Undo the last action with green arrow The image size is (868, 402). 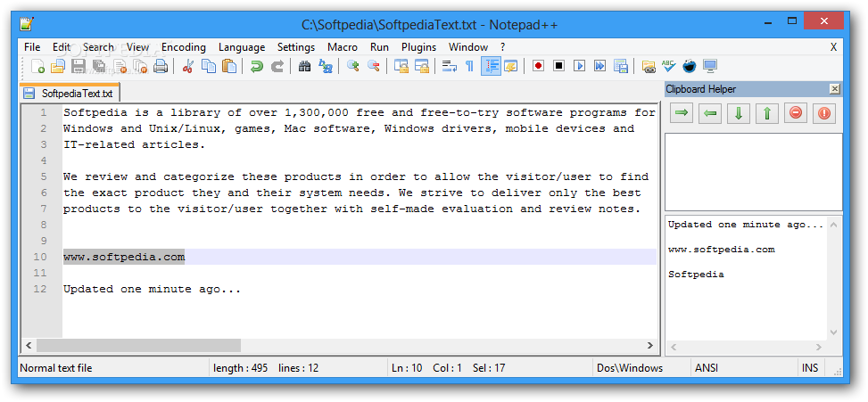(x=256, y=66)
